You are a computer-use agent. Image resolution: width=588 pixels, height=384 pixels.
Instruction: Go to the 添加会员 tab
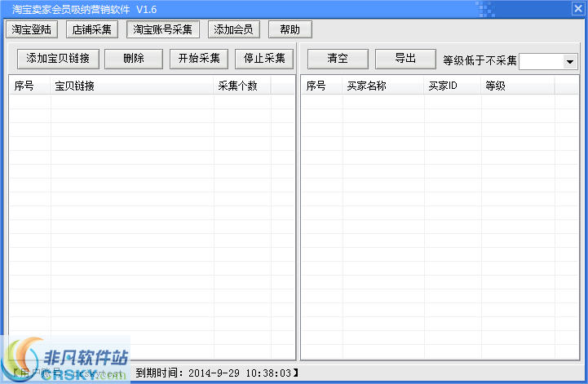tap(233, 29)
